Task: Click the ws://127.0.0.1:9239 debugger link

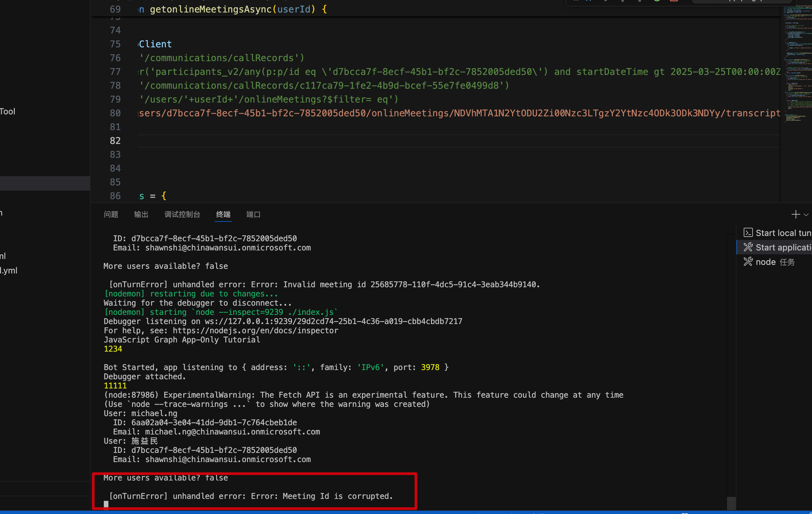Action: click(333, 321)
